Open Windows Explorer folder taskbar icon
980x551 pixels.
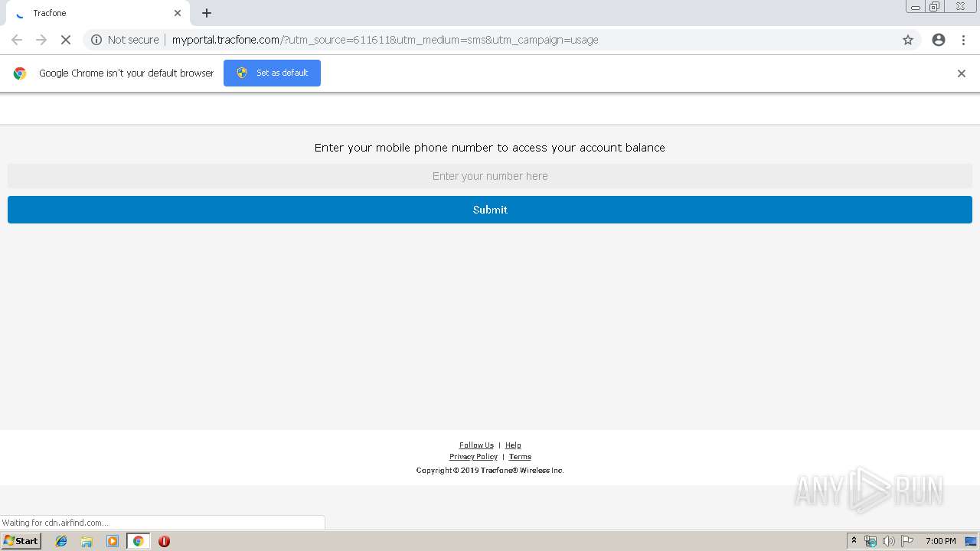pos(87,541)
